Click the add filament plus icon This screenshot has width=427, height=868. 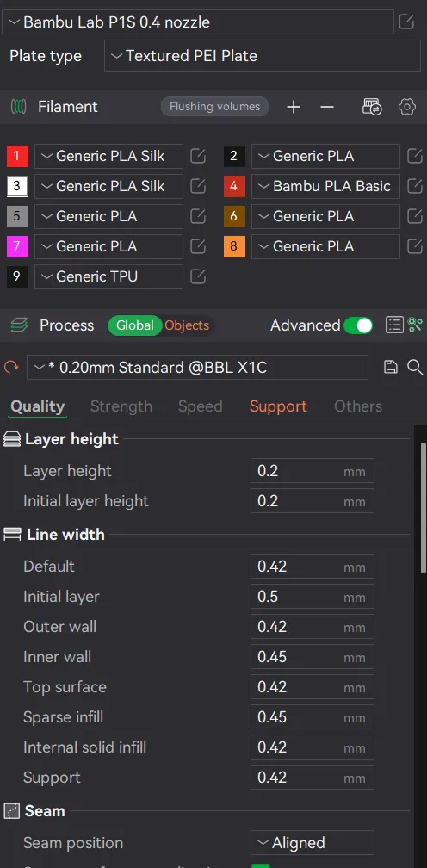click(294, 107)
